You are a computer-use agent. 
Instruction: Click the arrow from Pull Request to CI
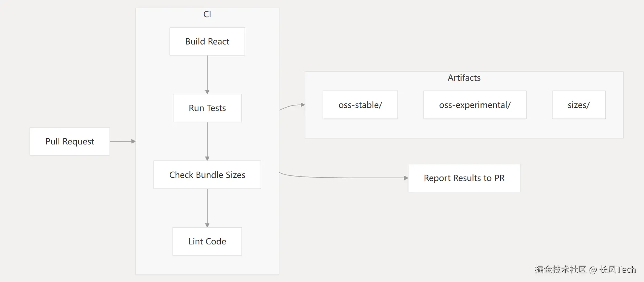coord(122,141)
